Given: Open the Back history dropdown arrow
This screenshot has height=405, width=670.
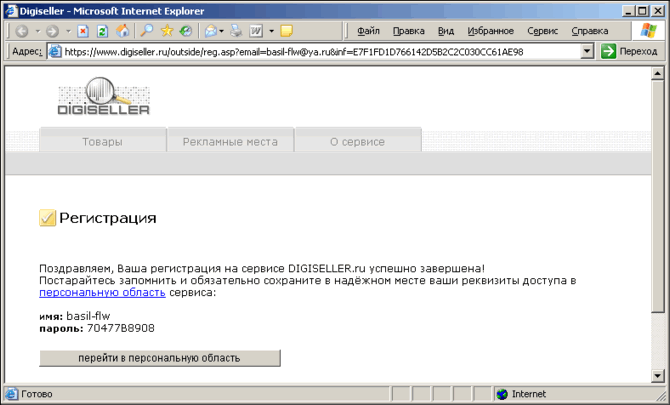Looking at the screenshot, I should coord(38,31).
